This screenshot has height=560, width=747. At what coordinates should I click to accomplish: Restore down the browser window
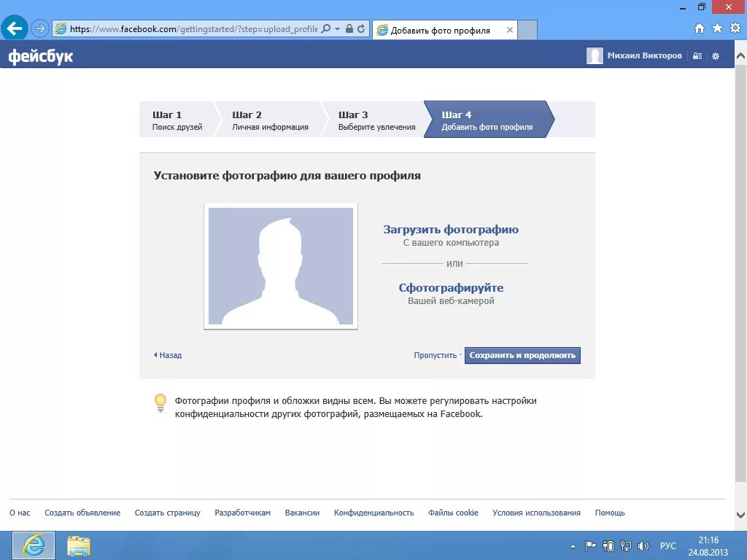tap(702, 7)
